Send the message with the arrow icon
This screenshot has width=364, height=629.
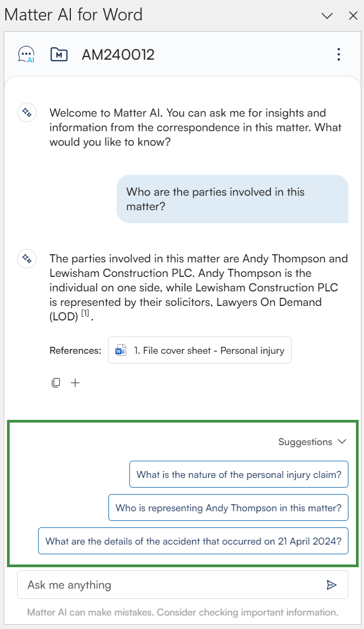pos(332,585)
